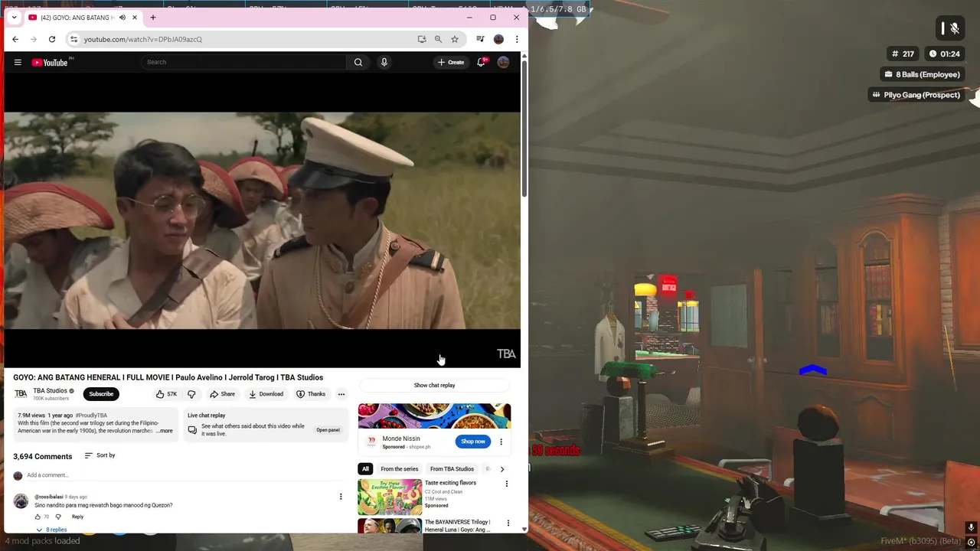980x551 pixels.
Task: Click the GOYO video player
Action: (262, 220)
